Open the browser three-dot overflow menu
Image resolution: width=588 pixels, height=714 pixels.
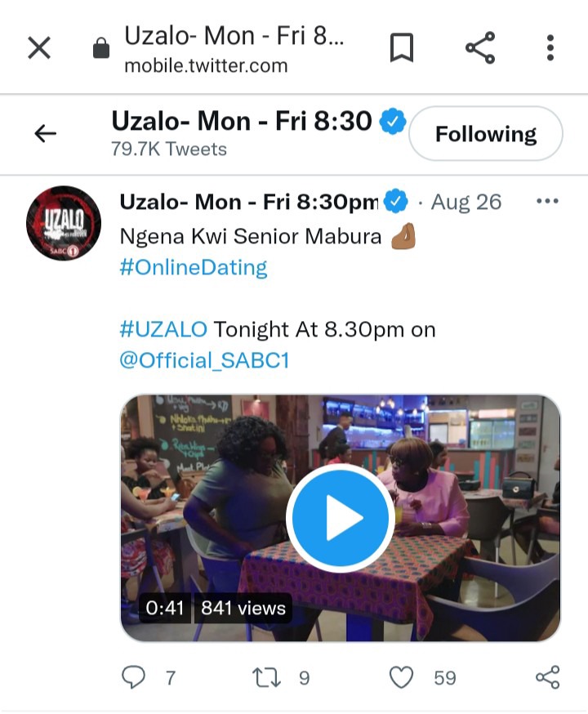coord(550,47)
